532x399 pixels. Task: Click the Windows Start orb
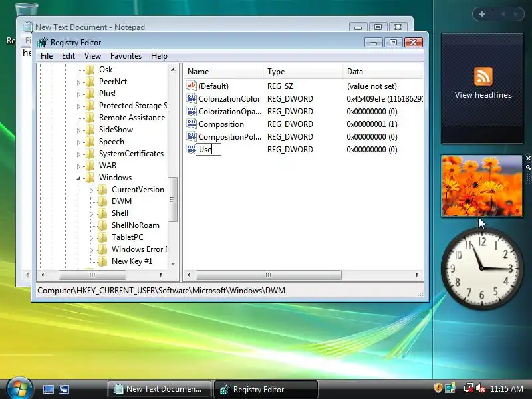[19, 388]
